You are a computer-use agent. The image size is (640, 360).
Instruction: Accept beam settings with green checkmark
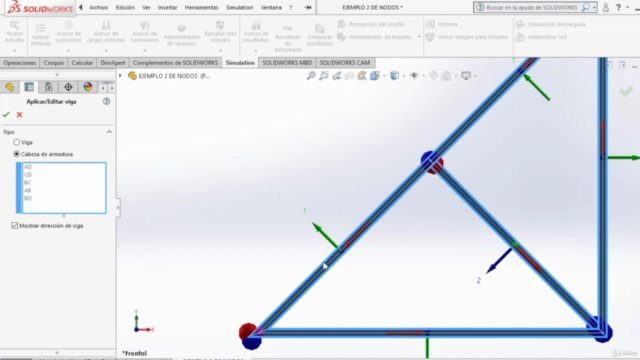[x=6, y=115]
